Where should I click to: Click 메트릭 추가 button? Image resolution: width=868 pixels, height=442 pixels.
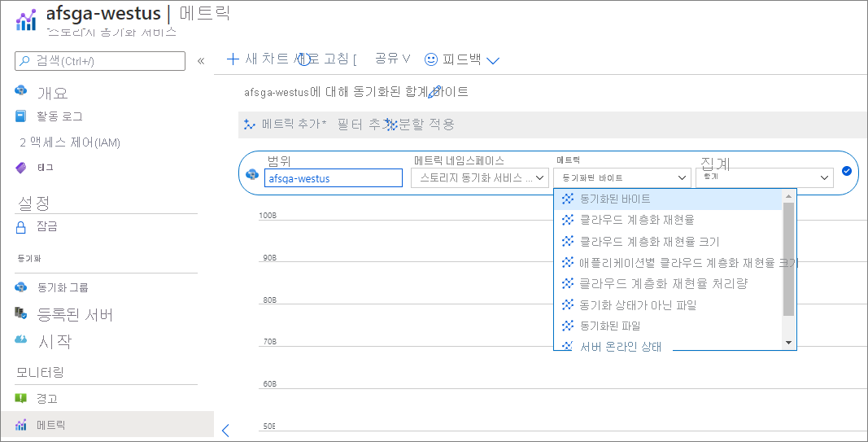285,125
